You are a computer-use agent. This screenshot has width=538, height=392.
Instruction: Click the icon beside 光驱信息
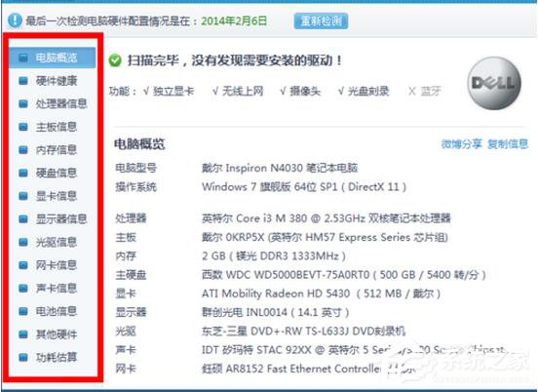[23, 243]
